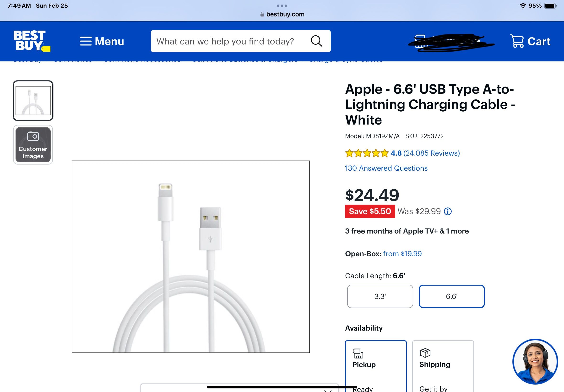Choose the Shipping availability option
This screenshot has width=564, height=392.
point(443,365)
